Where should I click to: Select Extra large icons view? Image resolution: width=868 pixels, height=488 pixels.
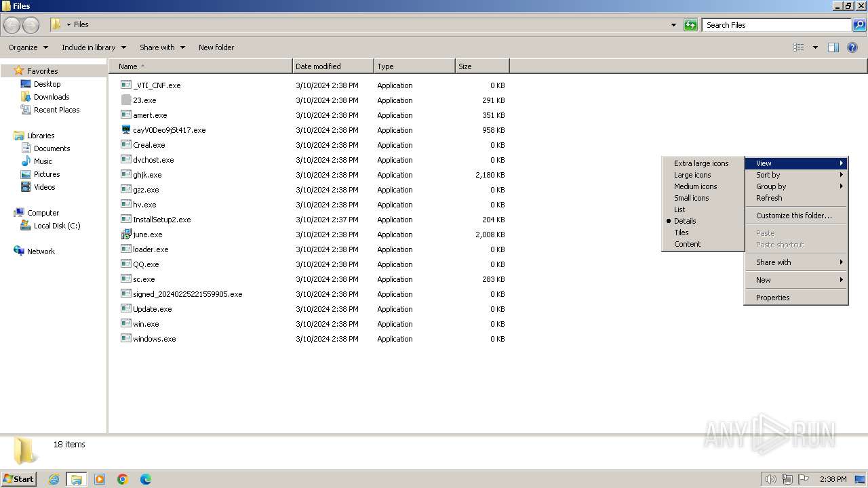click(703, 163)
